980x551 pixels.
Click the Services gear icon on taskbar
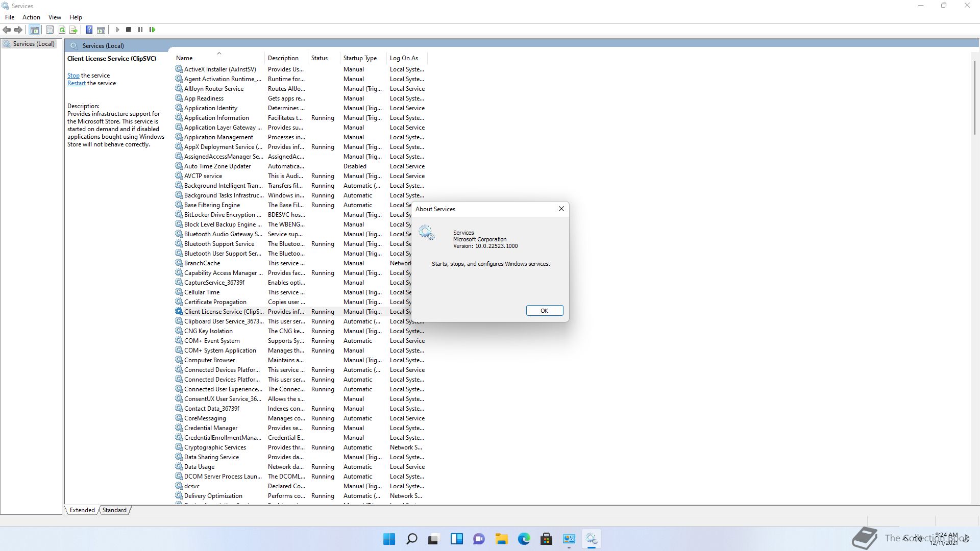[591, 539]
